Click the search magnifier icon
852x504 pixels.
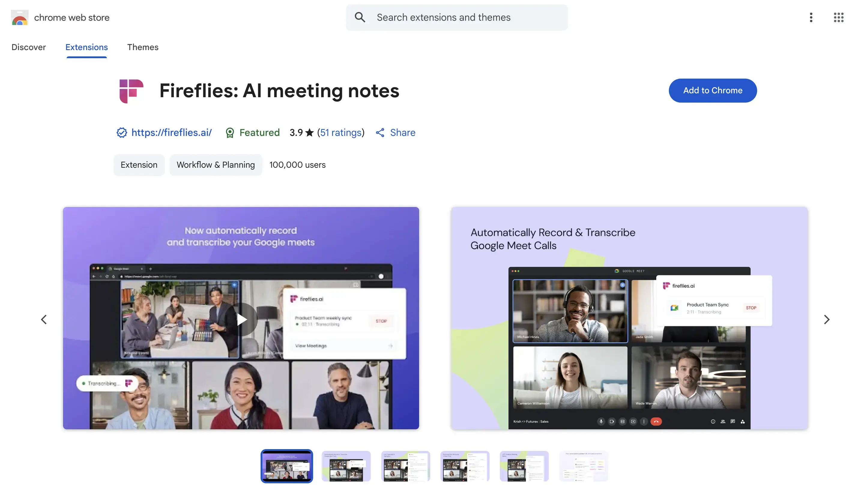[360, 17]
